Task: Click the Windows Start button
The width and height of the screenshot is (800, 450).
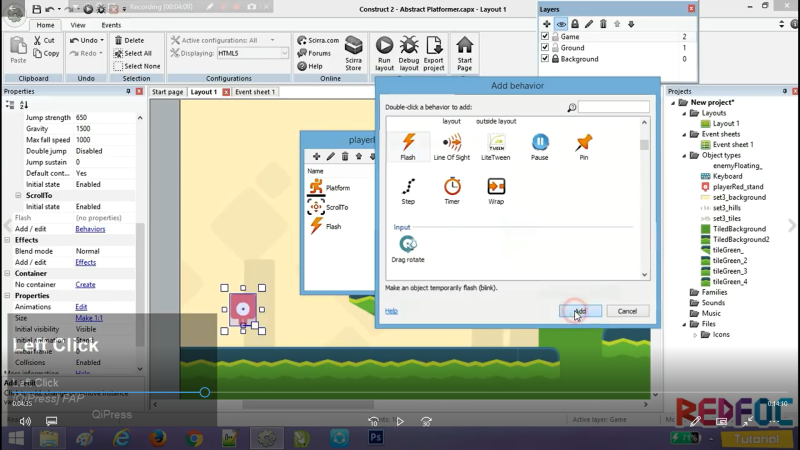Action: [x=16, y=438]
